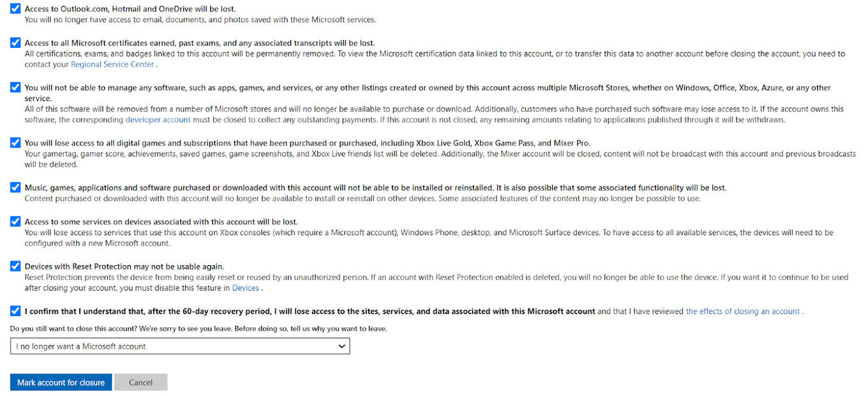The image size is (868, 396).
Task: Click the Mark account for closure button
Action: [61, 382]
